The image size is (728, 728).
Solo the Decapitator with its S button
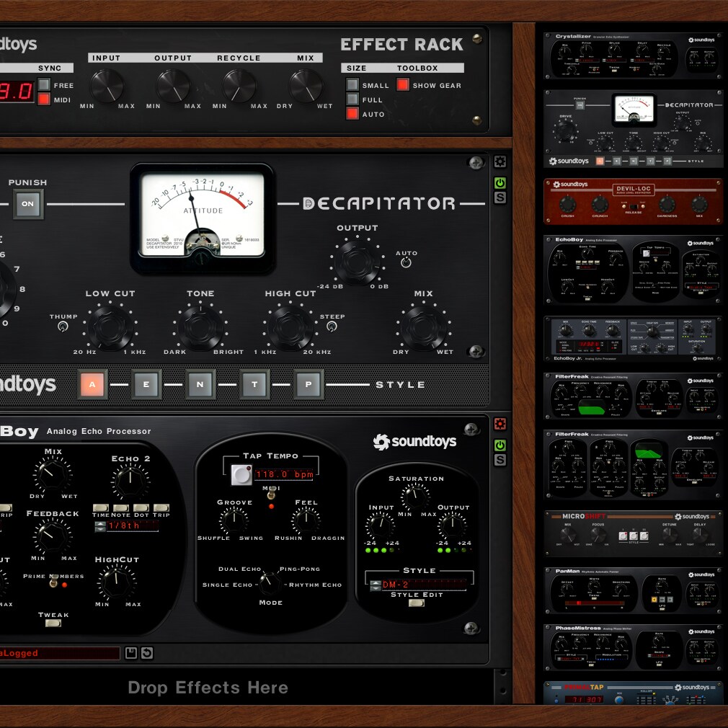tap(500, 197)
